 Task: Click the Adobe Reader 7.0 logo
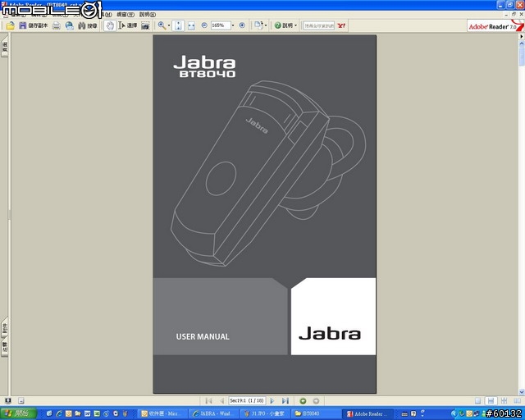click(495, 25)
